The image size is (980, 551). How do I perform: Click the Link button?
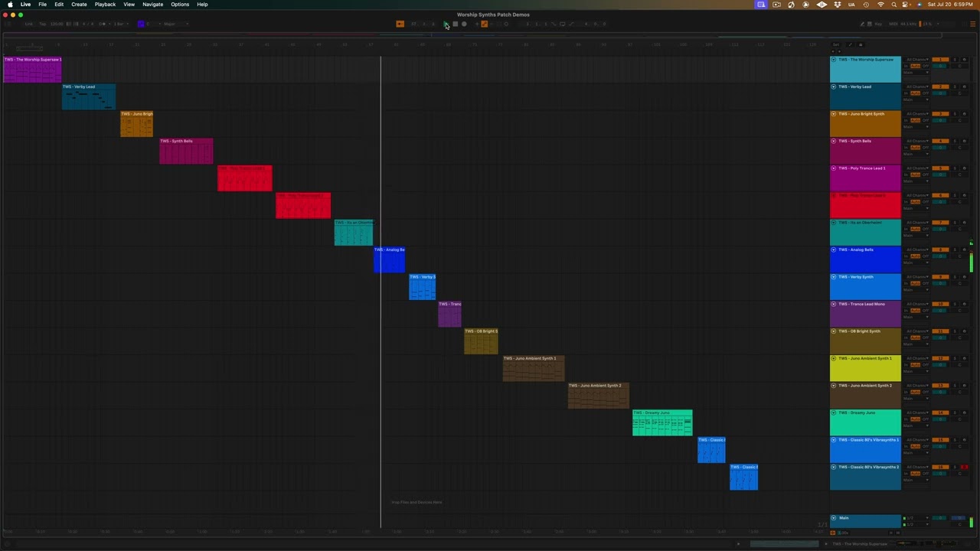[28, 24]
